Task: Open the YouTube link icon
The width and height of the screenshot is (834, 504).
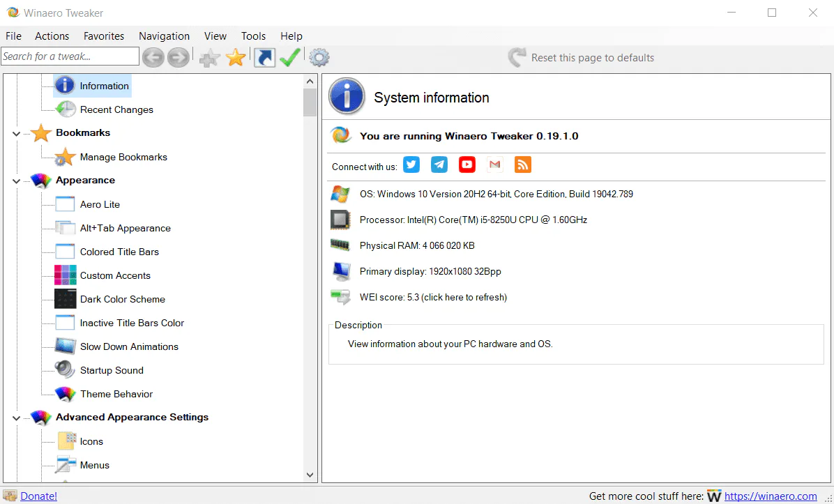Action: click(467, 165)
